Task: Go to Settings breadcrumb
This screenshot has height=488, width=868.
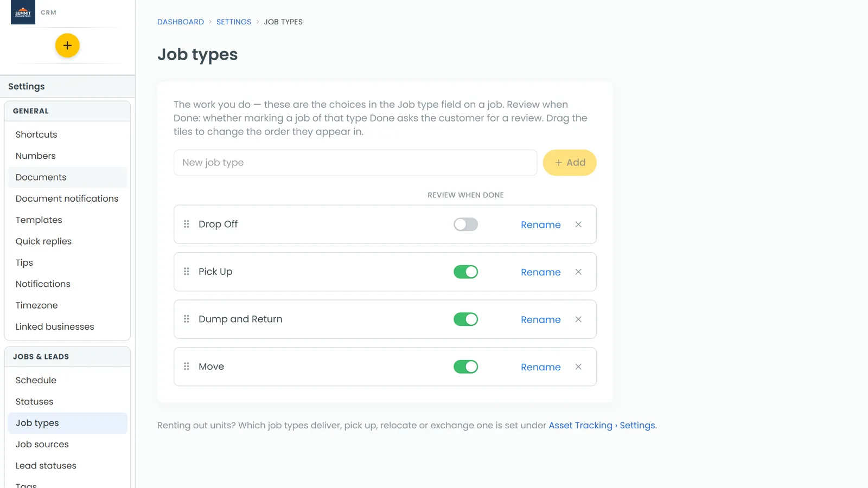Action: pos(234,22)
